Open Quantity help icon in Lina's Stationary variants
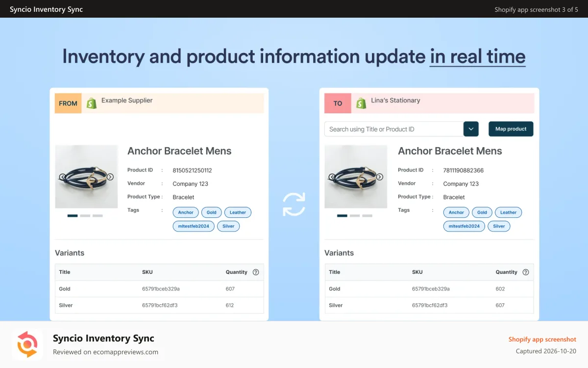588x368 pixels. click(x=526, y=272)
